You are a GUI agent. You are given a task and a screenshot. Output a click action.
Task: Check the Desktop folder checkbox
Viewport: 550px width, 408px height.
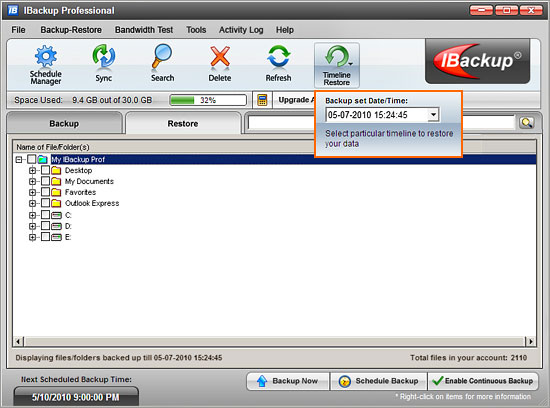point(45,170)
